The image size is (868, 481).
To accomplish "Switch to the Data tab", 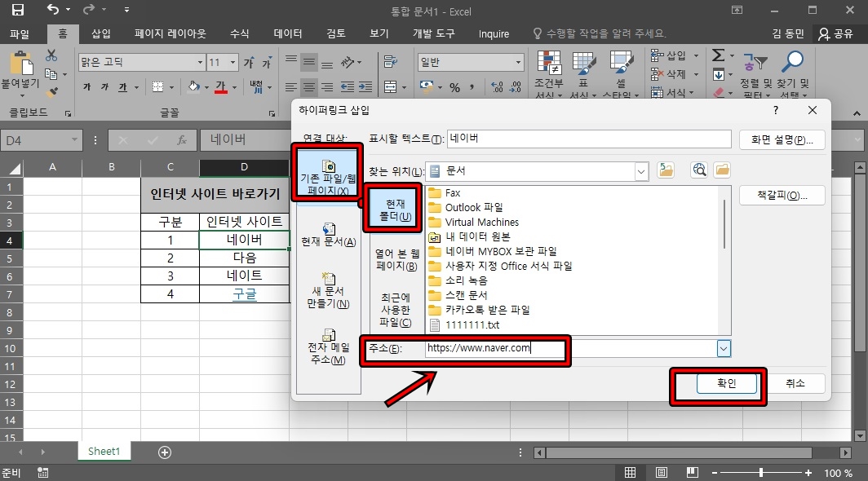I will click(288, 33).
